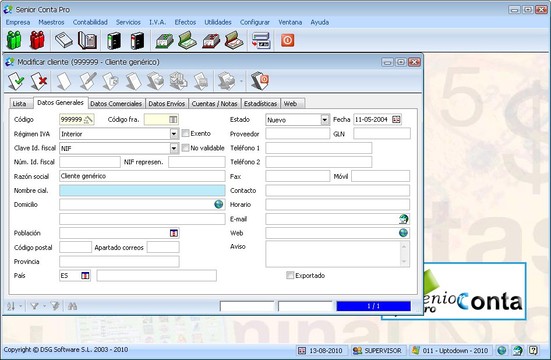551x360 pixels.
Task: Click the new blank record icon
Action: [x=64, y=81]
